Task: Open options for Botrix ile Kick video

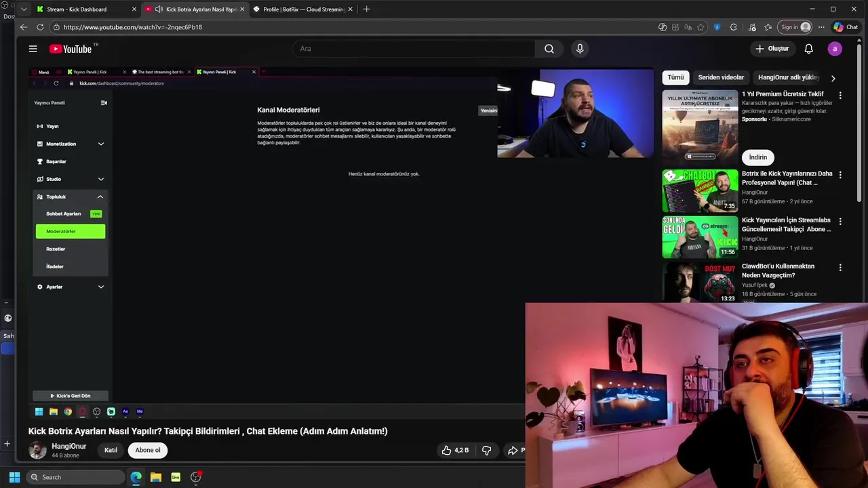Action: (x=840, y=175)
